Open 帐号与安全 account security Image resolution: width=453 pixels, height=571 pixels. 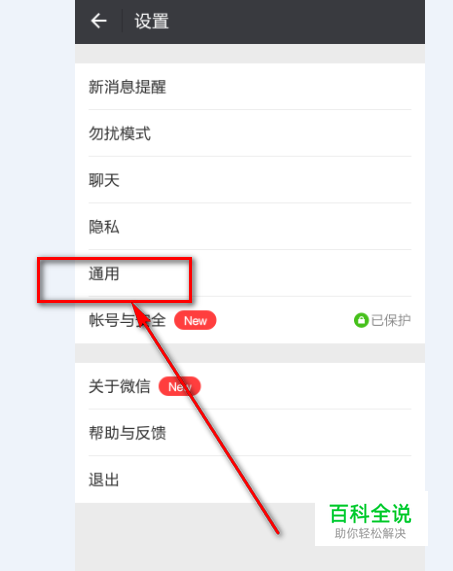[x=250, y=320]
